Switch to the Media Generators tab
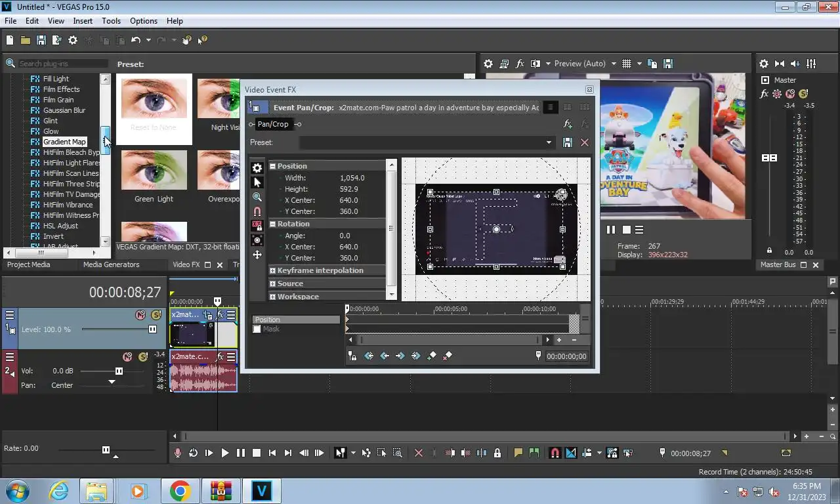 pyautogui.click(x=111, y=264)
